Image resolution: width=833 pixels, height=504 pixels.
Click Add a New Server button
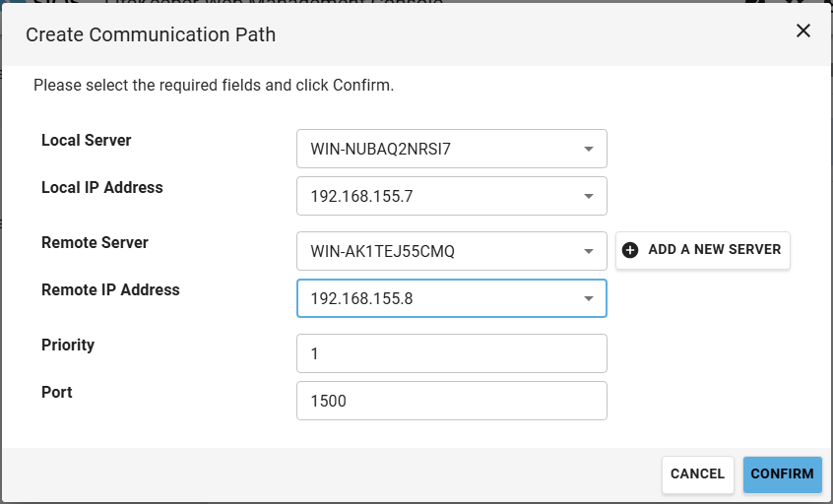coord(703,250)
